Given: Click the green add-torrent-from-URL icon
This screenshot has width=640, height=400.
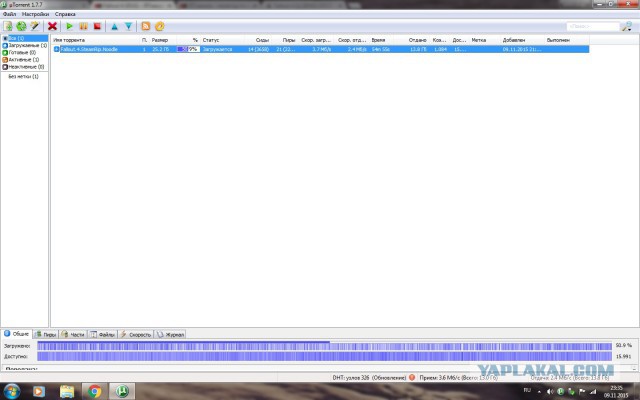Looking at the screenshot, I should coord(21,26).
